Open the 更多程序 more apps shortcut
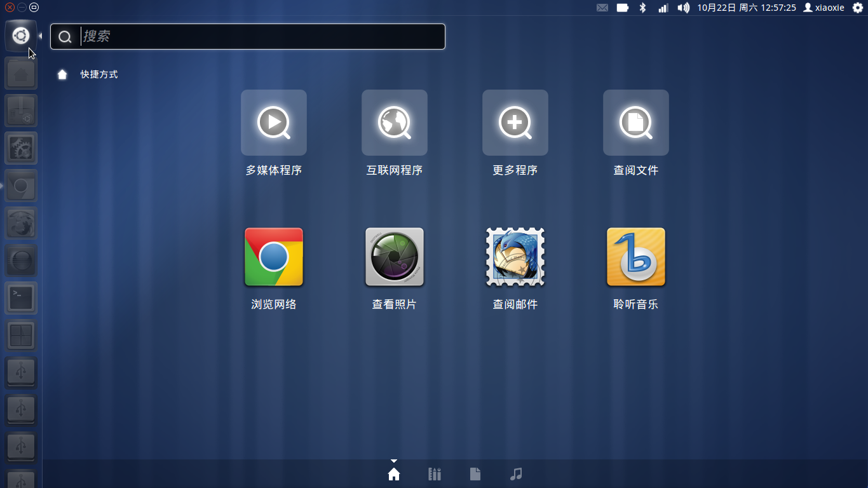The image size is (868, 488). click(x=515, y=123)
